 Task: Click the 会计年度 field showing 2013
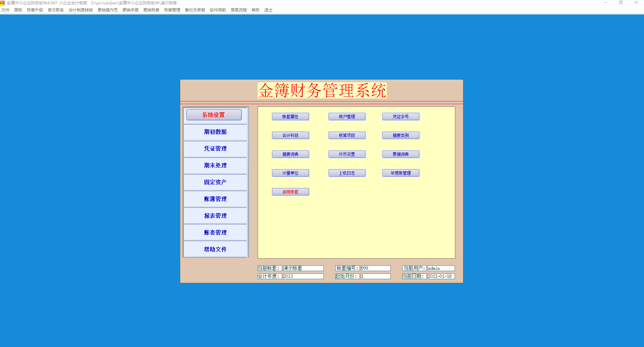[x=303, y=276]
